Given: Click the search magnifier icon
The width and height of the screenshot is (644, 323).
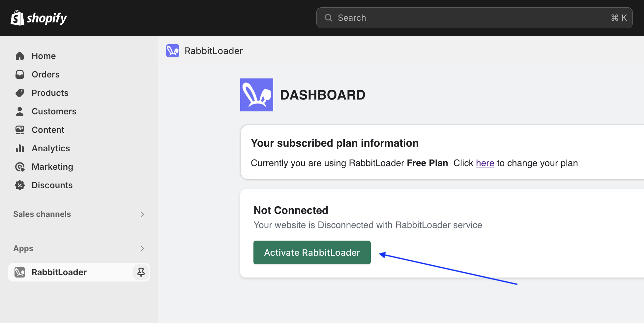Looking at the screenshot, I should (x=328, y=17).
